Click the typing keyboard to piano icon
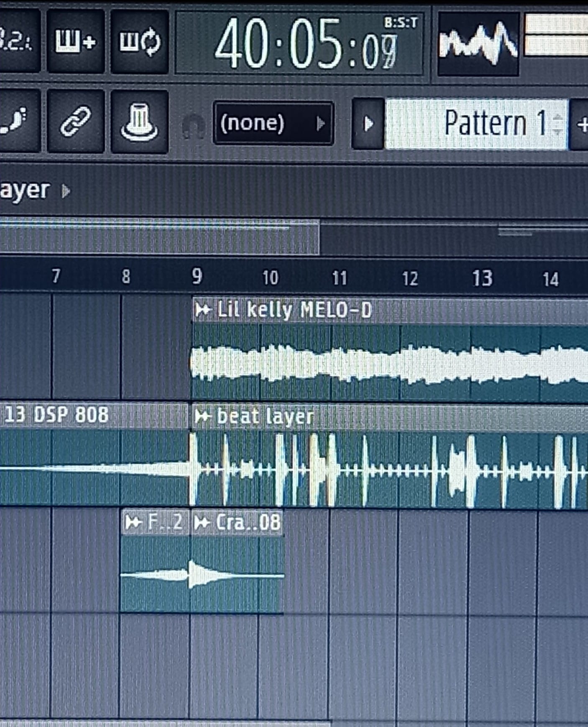Image resolution: width=588 pixels, height=727 pixels. pos(75,41)
